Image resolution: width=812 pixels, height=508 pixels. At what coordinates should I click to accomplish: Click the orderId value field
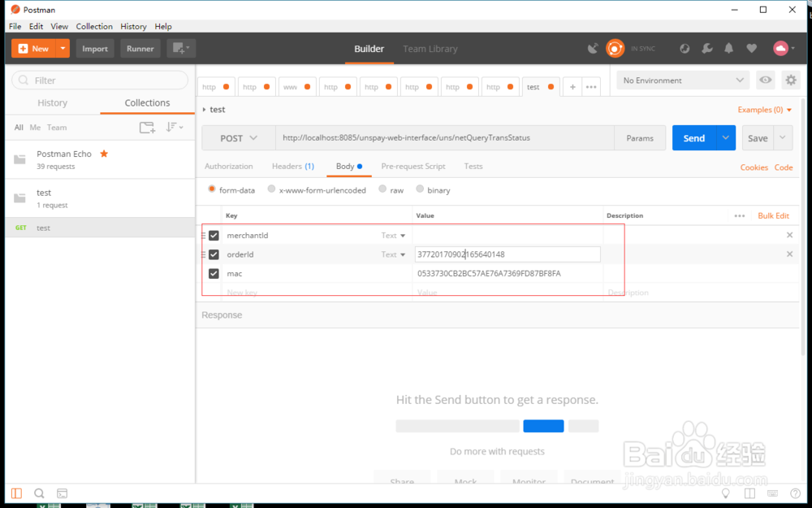point(508,254)
